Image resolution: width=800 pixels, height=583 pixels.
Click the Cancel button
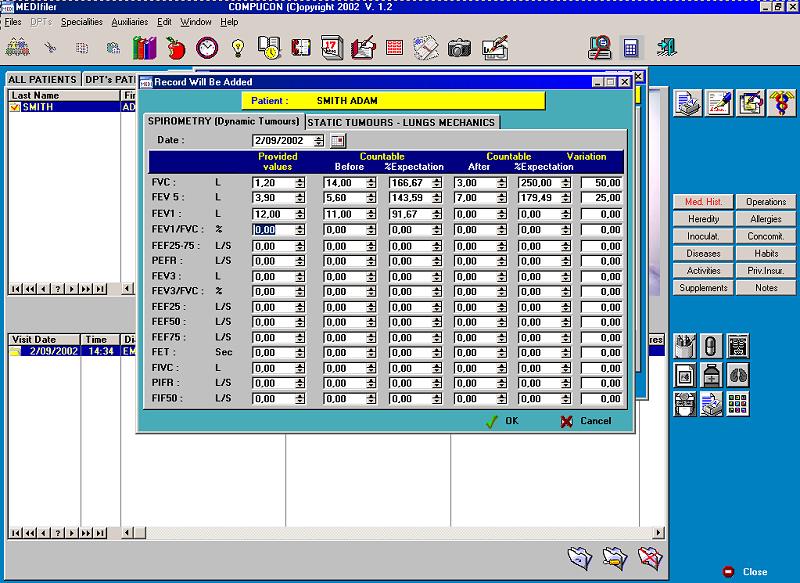tap(586, 421)
